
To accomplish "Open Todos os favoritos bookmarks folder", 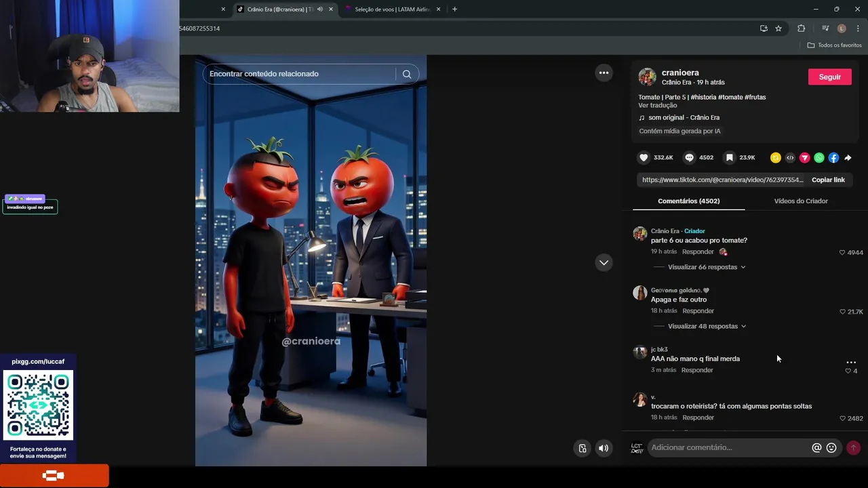I will [834, 45].
